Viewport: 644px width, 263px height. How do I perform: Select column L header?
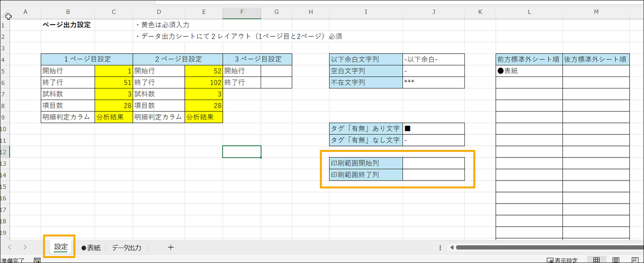[x=529, y=12]
